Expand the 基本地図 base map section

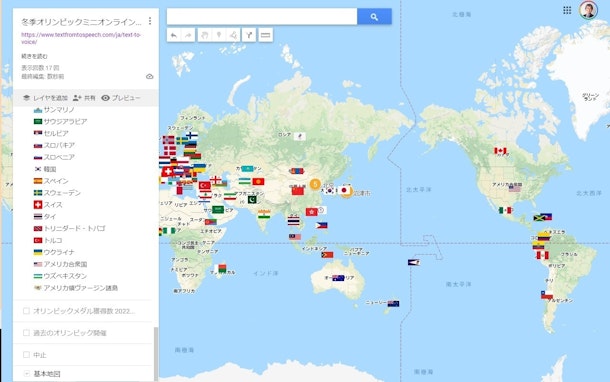click(26, 373)
